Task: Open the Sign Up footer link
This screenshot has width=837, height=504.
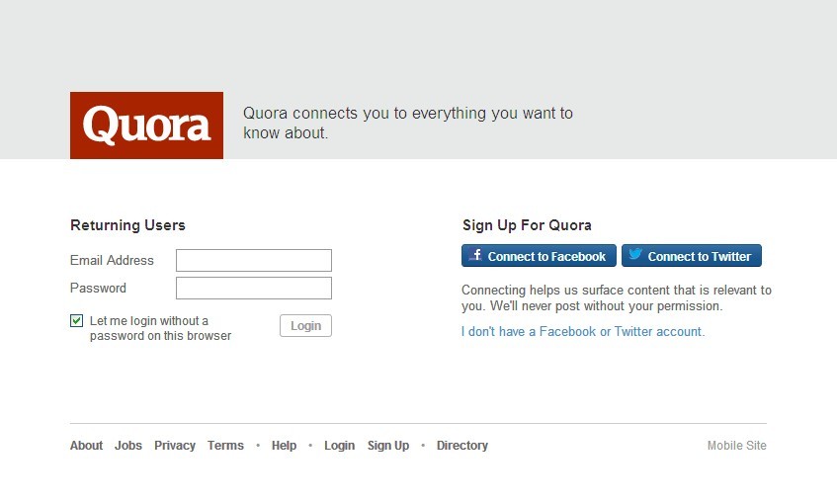Action: (388, 446)
